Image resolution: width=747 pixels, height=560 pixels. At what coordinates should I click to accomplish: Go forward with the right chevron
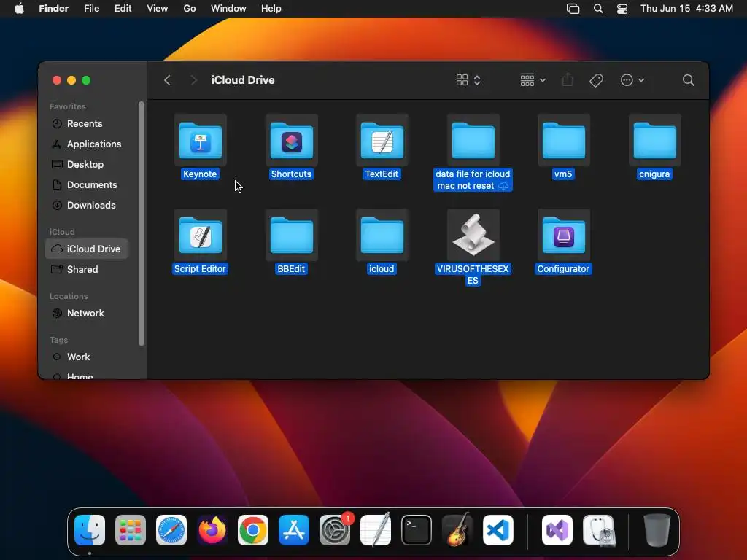coord(193,80)
